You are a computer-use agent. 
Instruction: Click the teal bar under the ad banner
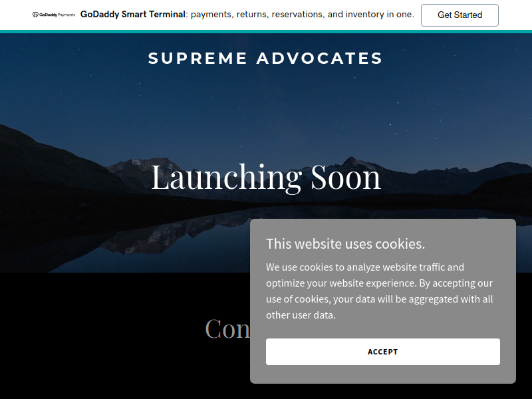click(266, 31)
